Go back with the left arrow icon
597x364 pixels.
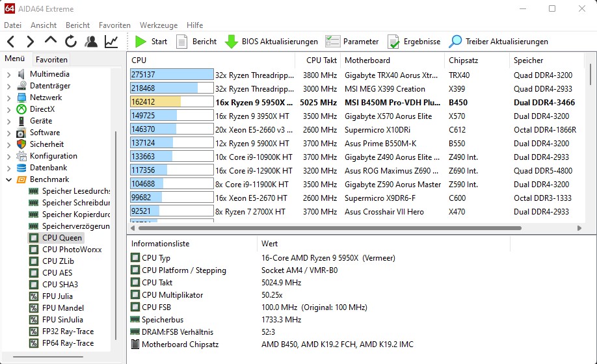[11, 42]
